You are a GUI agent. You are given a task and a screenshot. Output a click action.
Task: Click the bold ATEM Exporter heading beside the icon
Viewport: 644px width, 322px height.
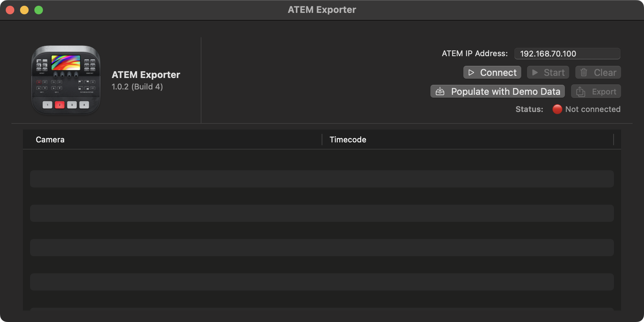coord(146,74)
